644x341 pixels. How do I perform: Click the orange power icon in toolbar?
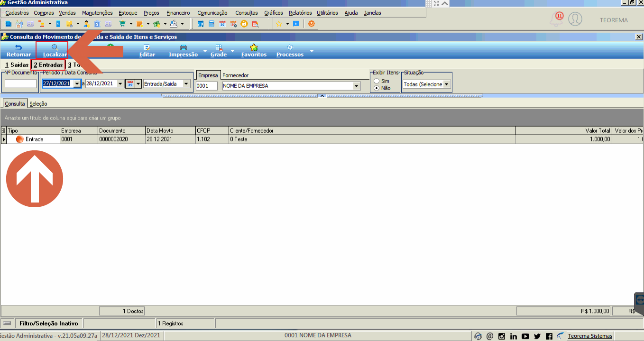[x=312, y=23]
